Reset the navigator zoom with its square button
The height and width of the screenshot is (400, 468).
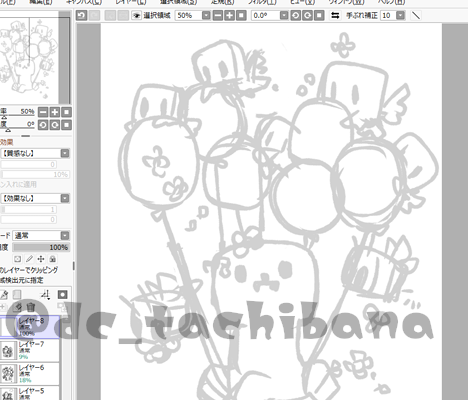coord(66,112)
